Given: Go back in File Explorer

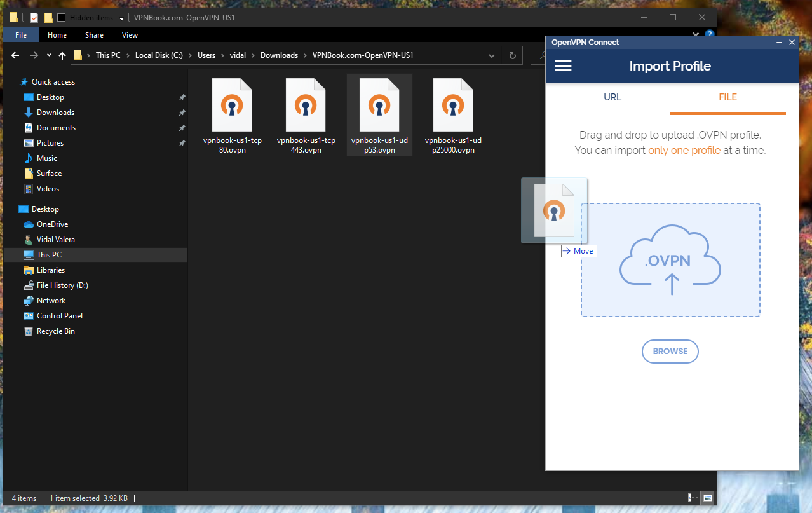Looking at the screenshot, I should click(x=15, y=55).
